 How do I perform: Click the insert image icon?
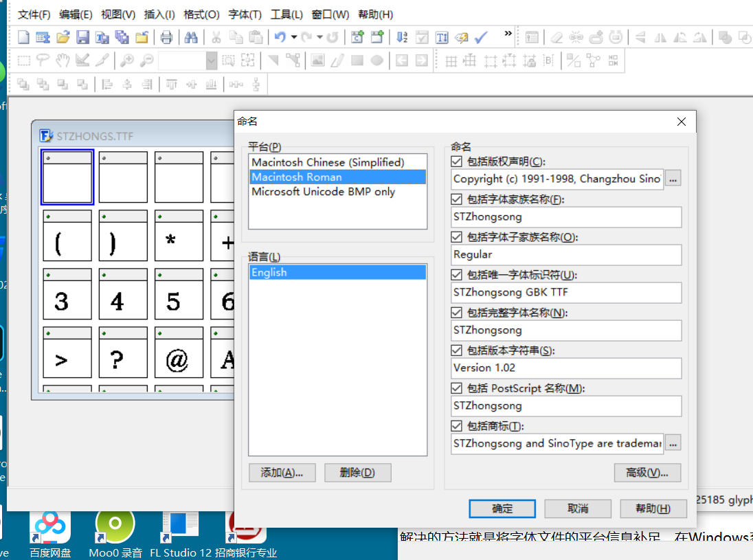(x=317, y=60)
